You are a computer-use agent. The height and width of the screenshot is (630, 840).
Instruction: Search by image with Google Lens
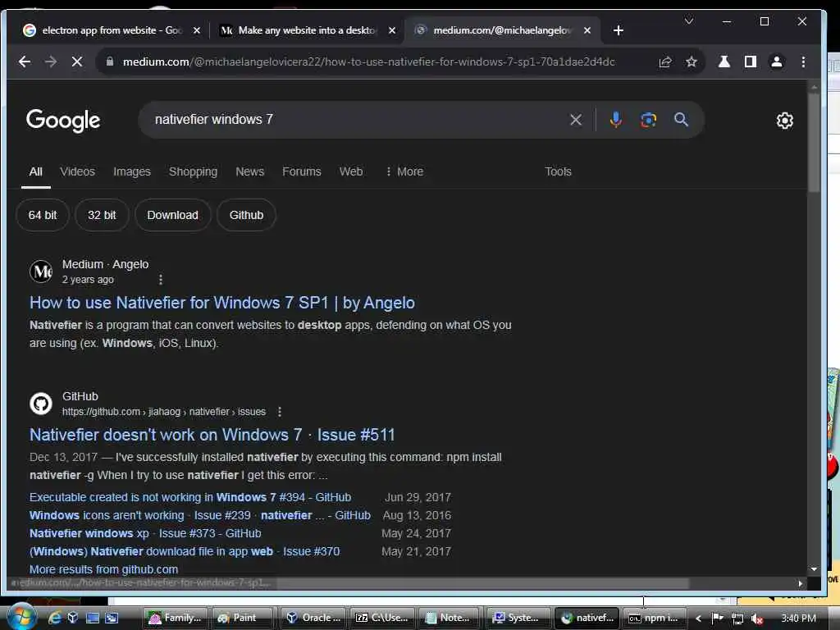(x=648, y=120)
